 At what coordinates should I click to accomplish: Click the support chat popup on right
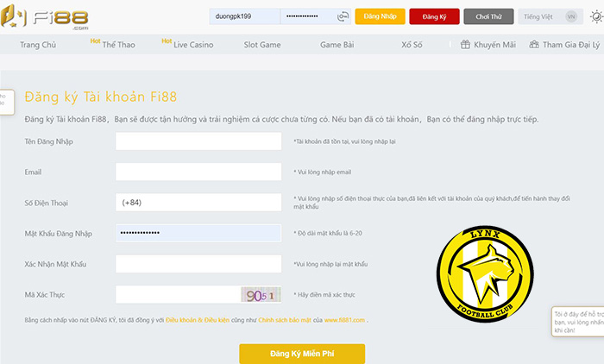(x=578, y=322)
